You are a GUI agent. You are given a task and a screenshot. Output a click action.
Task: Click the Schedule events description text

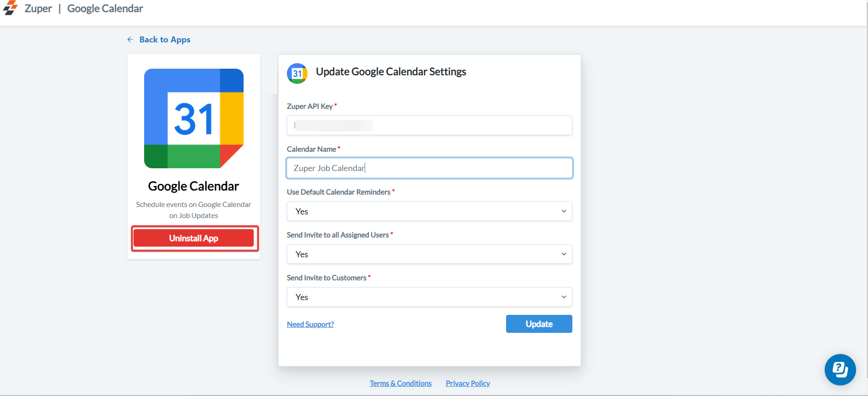point(193,210)
